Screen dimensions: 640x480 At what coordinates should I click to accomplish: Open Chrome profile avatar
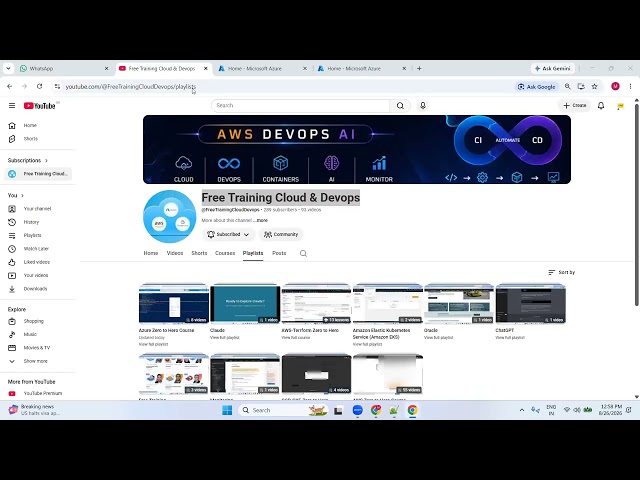(x=615, y=87)
